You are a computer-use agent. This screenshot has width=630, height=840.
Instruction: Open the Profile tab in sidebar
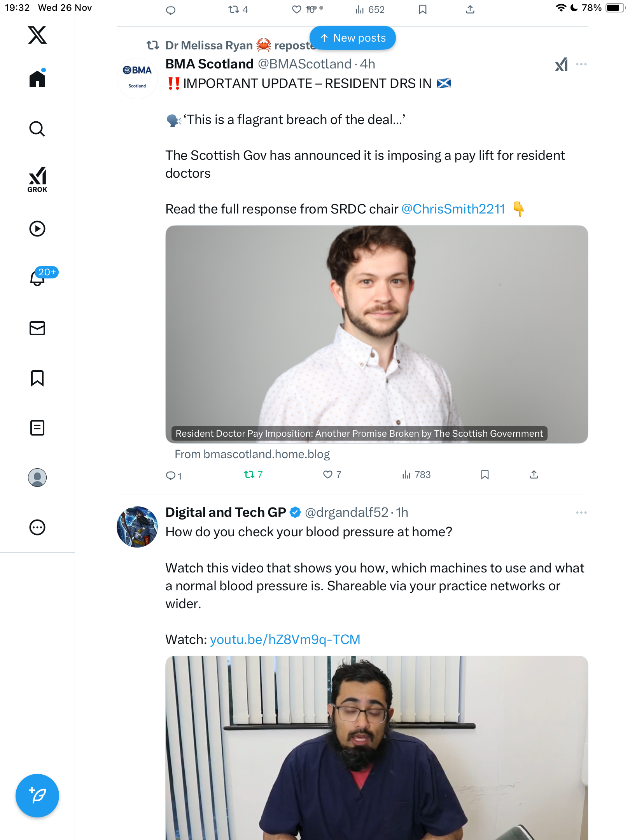[37, 478]
